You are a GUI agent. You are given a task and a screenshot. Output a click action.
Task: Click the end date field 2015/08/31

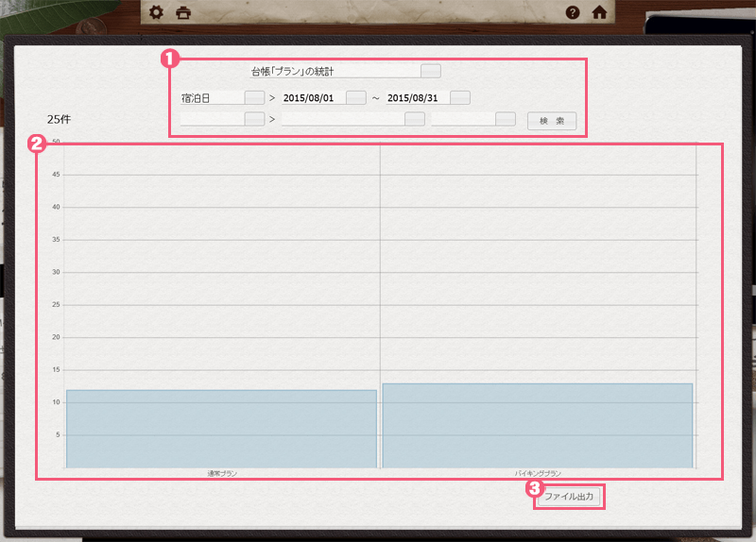[x=416, y=97]
